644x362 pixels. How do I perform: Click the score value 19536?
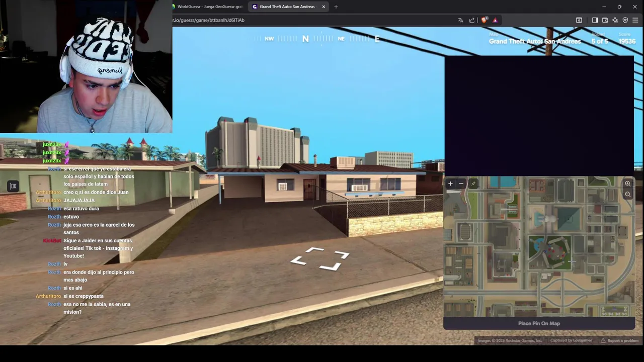[627, 41]
